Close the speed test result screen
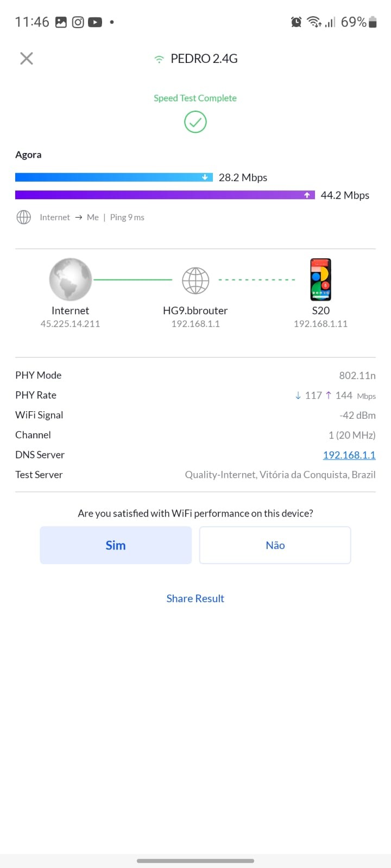This screenshot has height=868, width=391. 27,59
